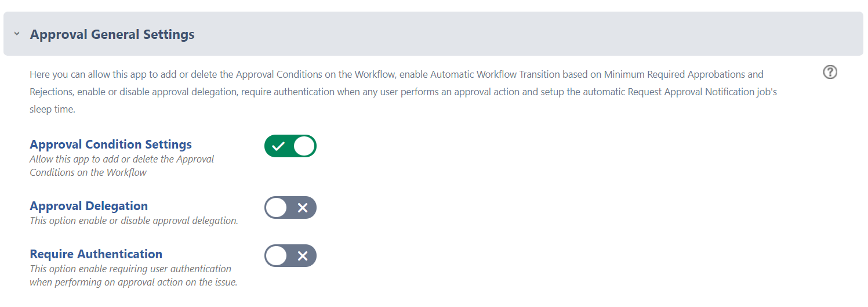
Task: Collapse the Approval General Settings chevron
Action: 17,34
